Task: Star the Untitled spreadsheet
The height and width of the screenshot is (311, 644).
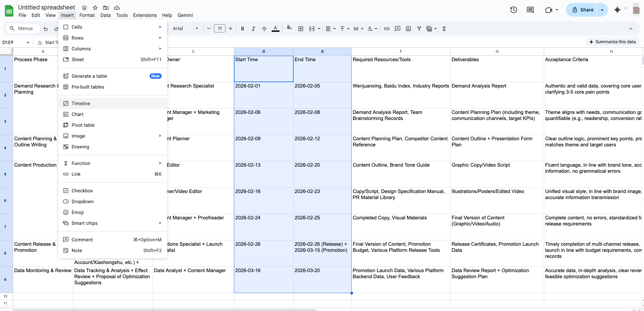Action: pyautogui.click(x=95, y=7)
